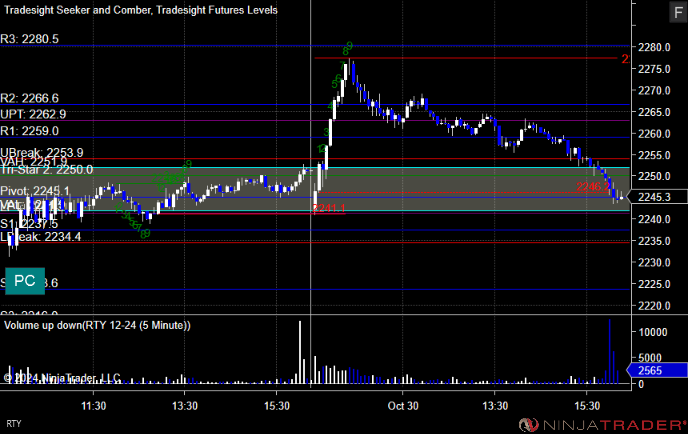Click the 2220.0 price axis label
The width and height of the screenshot is (688, 434).
coord(654,306)
